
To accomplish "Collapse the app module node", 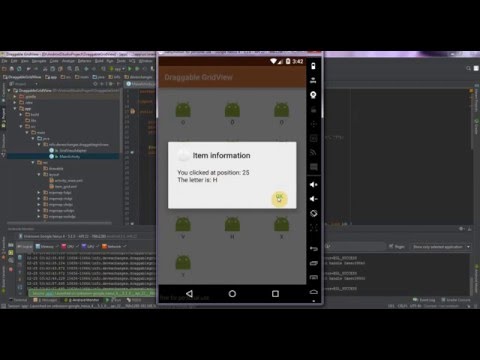I will 15,109.
